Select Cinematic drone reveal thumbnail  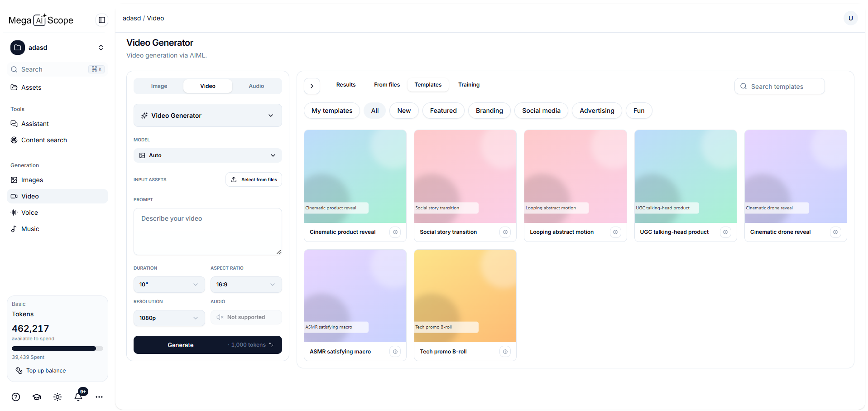click(x=796, y=176)
